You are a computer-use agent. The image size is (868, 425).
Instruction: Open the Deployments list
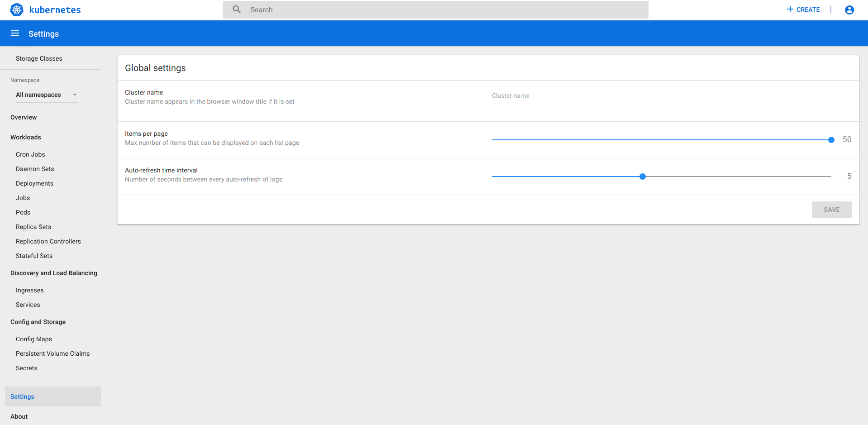click(34, 183)
